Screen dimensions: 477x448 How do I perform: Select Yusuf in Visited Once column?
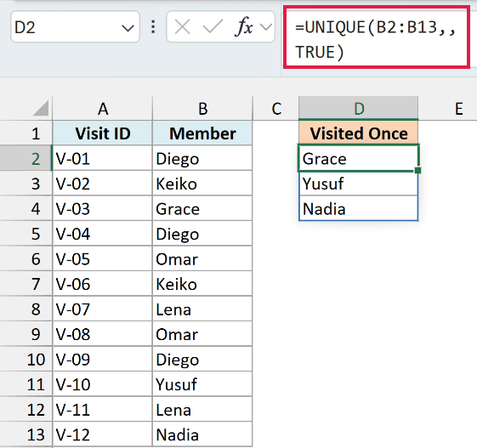[x=359, y=184]
